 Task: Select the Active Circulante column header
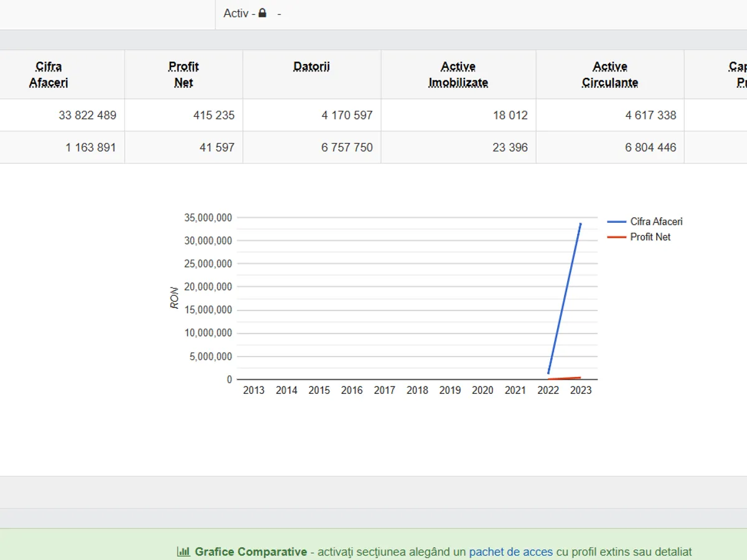[x=610, y=75]
